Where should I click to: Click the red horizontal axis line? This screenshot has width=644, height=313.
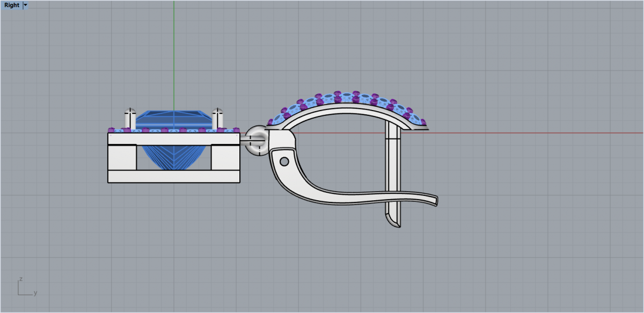click(537, 133)
